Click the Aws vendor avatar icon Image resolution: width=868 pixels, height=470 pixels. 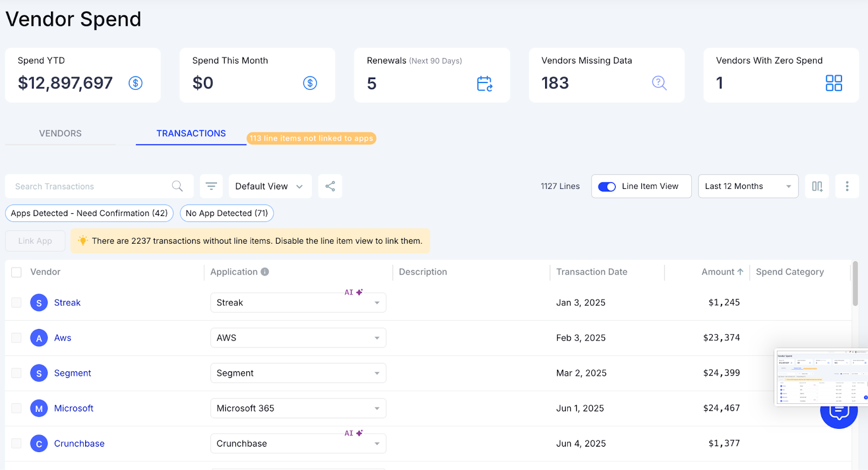39,338
